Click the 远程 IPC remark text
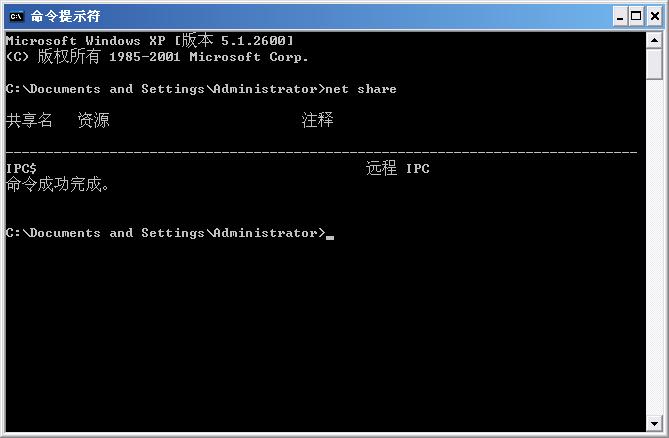Image resolution: width=669 pixels, height=438 pixels. (397, 169)
